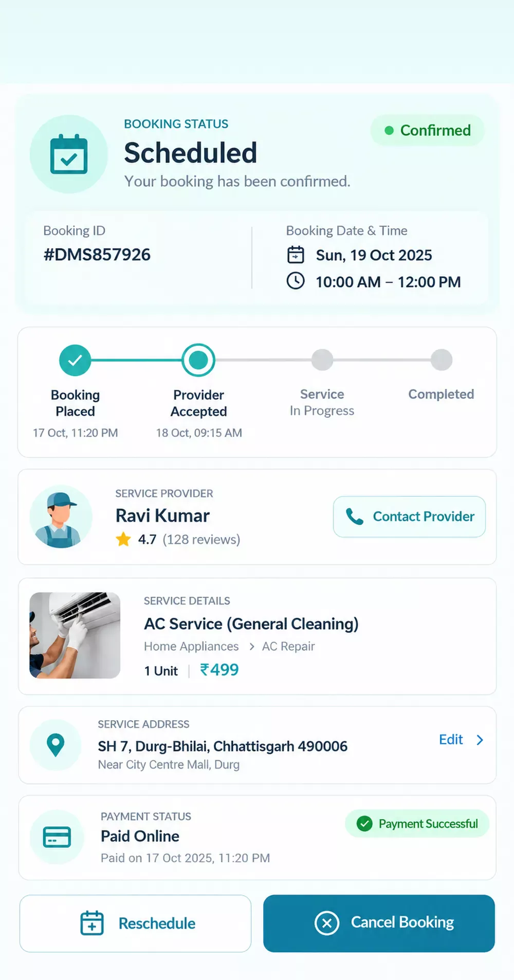The width and height of the screenshot is (514, 980).
Task: Click the Ravi Kumar provider name
Action: point(162,515)
